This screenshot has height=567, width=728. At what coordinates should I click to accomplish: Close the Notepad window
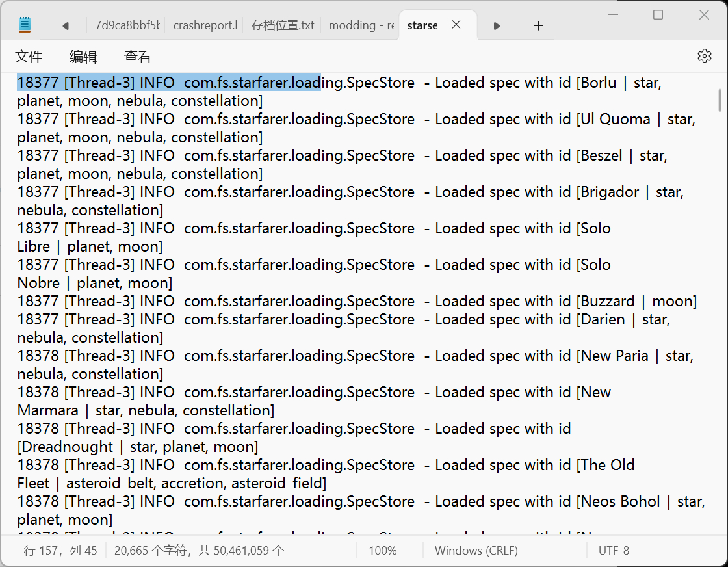click(704, 15)
